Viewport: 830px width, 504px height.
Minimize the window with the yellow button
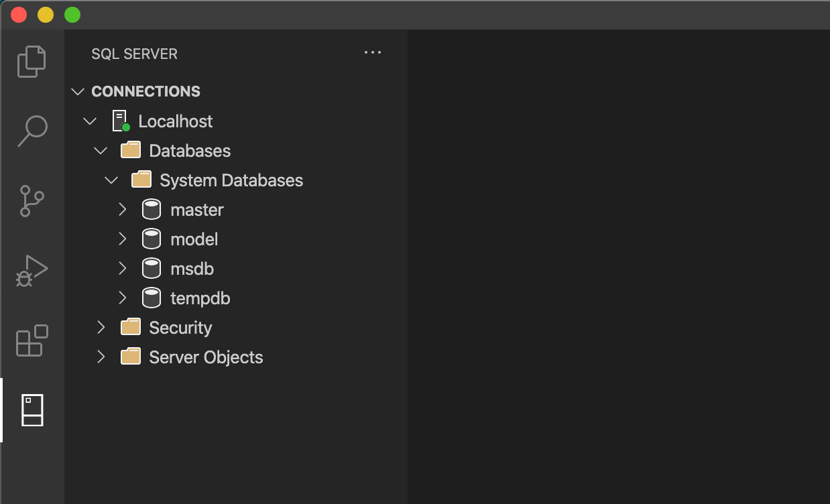click(46, 15)
